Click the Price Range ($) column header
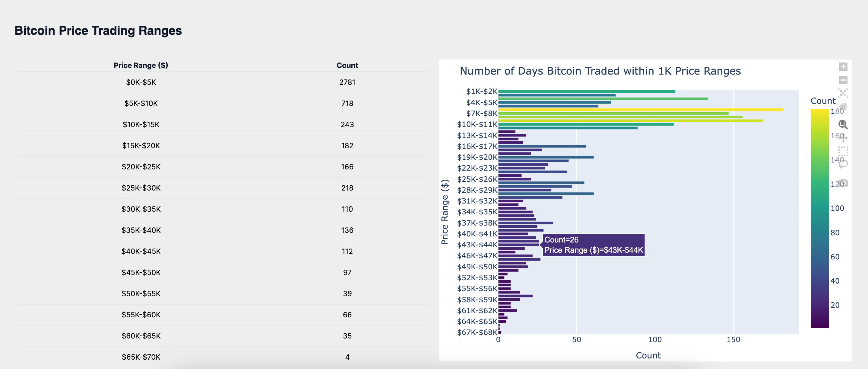 coord(141,66)
